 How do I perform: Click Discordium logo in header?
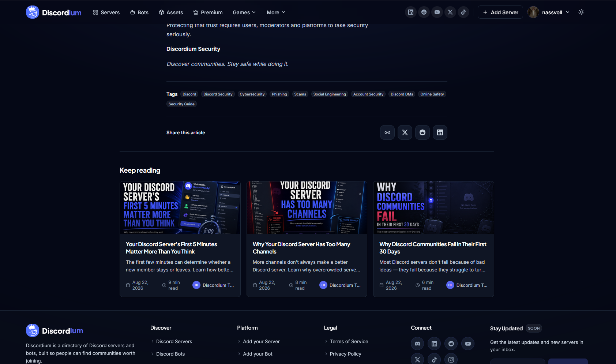(x=54, y=12)
